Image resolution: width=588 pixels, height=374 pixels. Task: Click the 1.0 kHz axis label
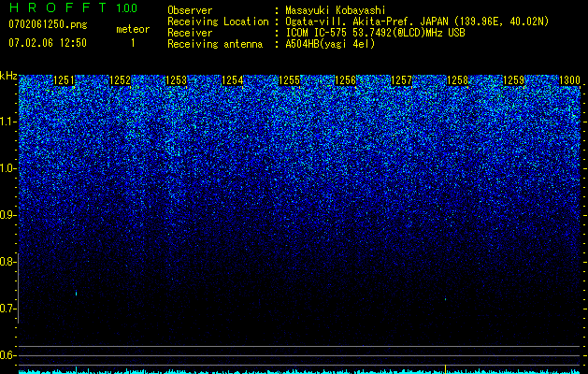(7, 168)
